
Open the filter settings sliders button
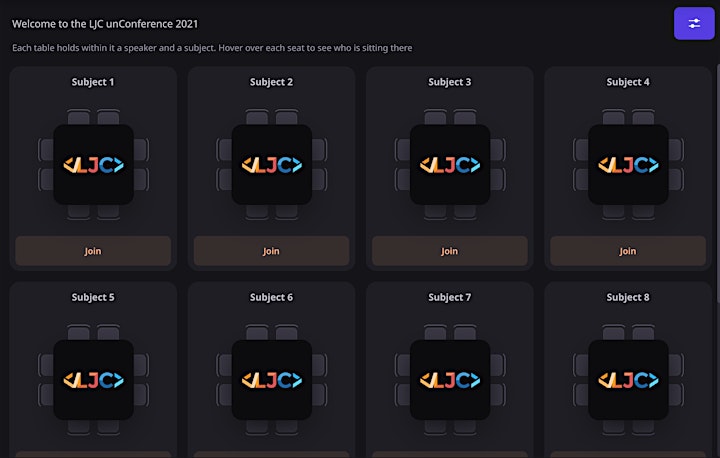[694, 23]
